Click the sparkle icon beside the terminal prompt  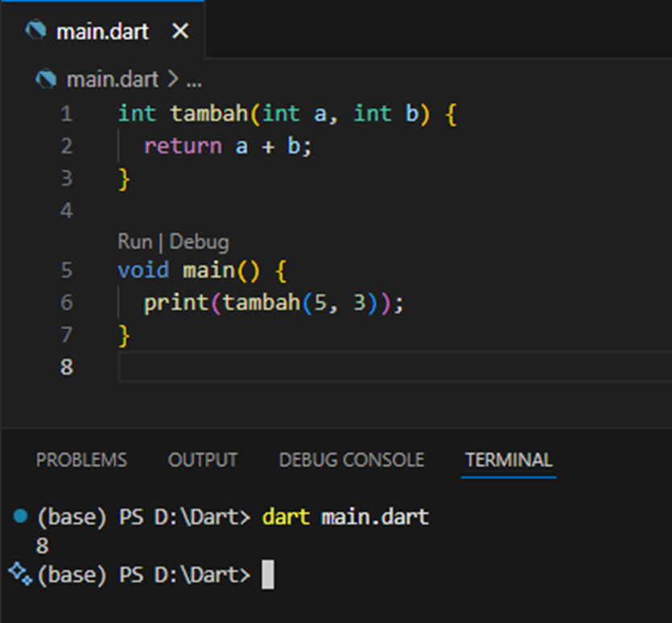click(19, 574)
